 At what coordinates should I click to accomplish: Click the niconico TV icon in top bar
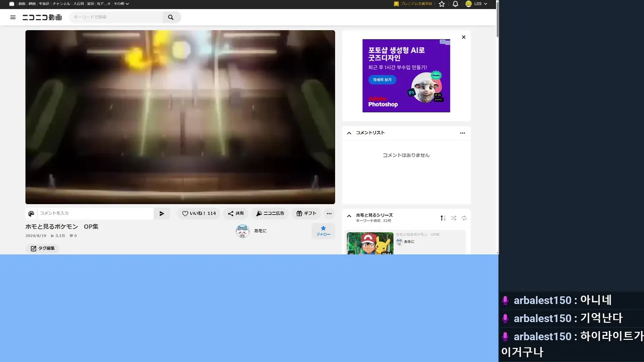12,4
